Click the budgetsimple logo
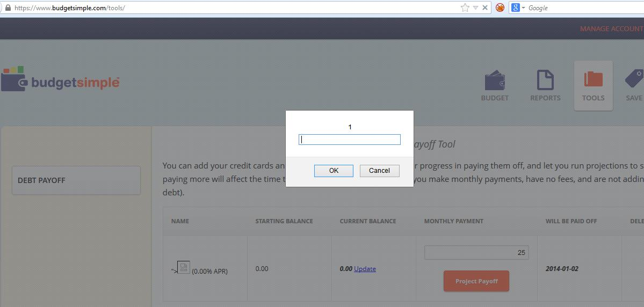Screen dimensions: 644x307 pyautogui.click(x=60, y=81)
